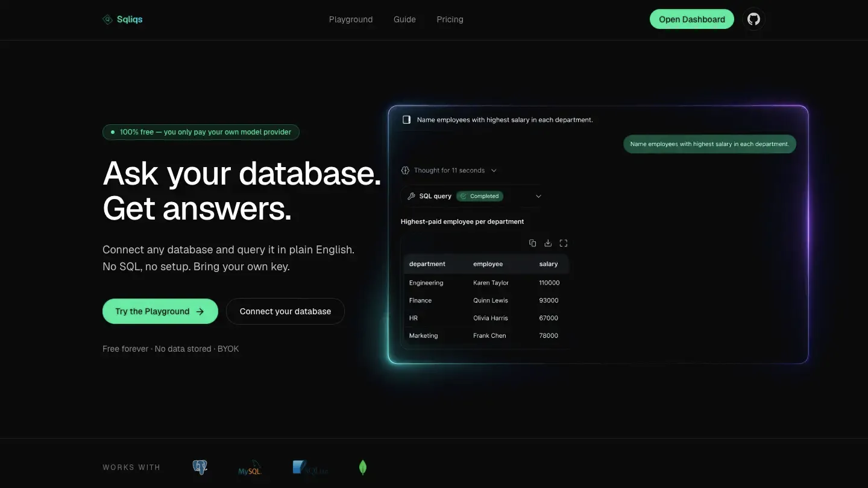Click the arrow icon in Try the Playground

200,312
